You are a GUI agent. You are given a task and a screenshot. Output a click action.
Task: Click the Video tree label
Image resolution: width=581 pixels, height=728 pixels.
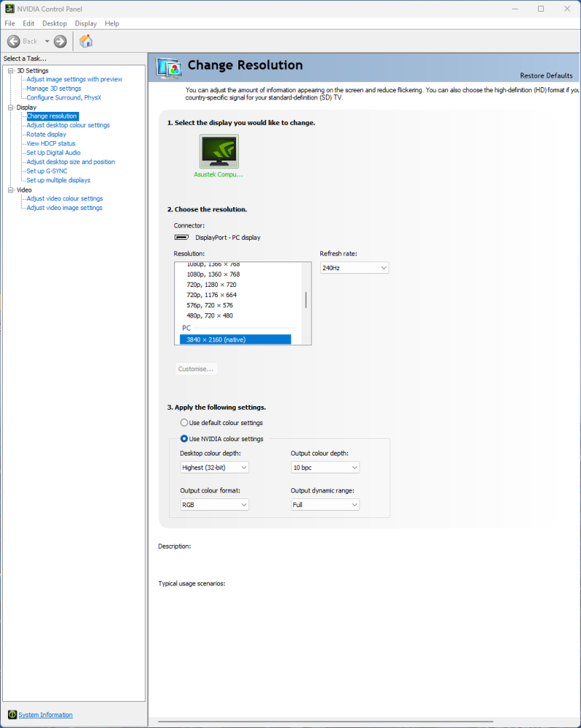(x=24, y=190)
